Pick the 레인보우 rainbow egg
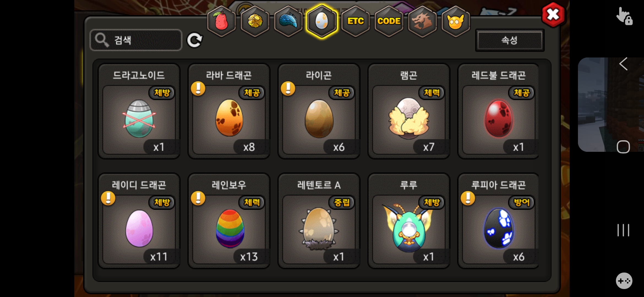The image size is (644, 297). click(229, 221)
